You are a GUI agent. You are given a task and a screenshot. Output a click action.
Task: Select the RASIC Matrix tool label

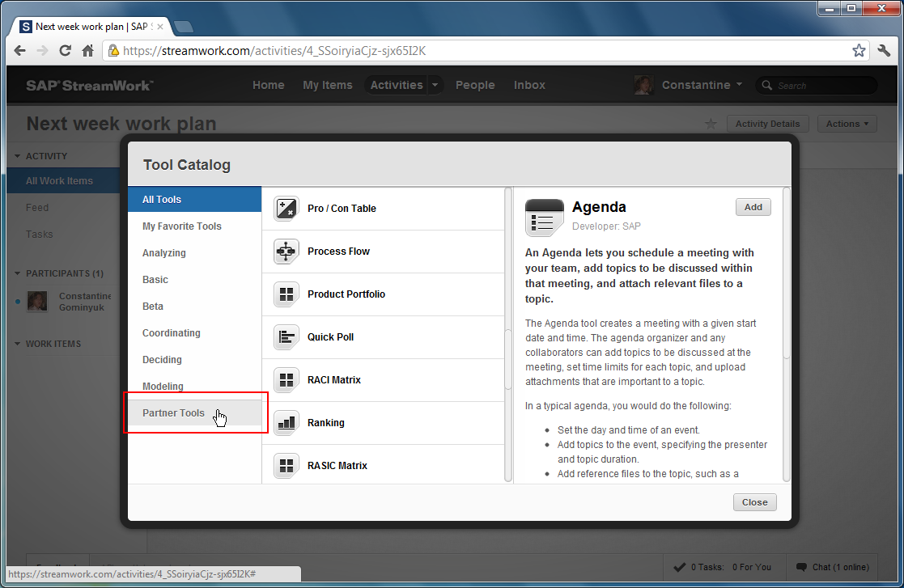click(x=337, y=465)
